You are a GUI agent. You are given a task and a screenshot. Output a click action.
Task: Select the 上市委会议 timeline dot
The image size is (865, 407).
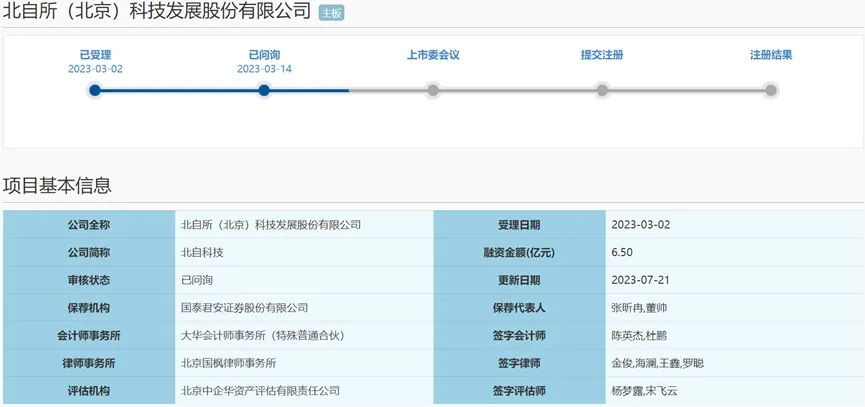[x=433, y=90]
